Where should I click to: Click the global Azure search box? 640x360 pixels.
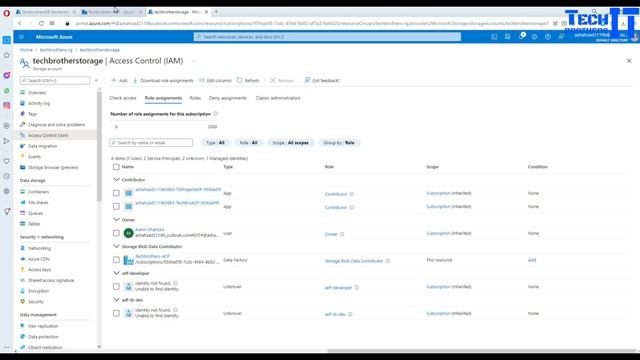coord(327,37)
